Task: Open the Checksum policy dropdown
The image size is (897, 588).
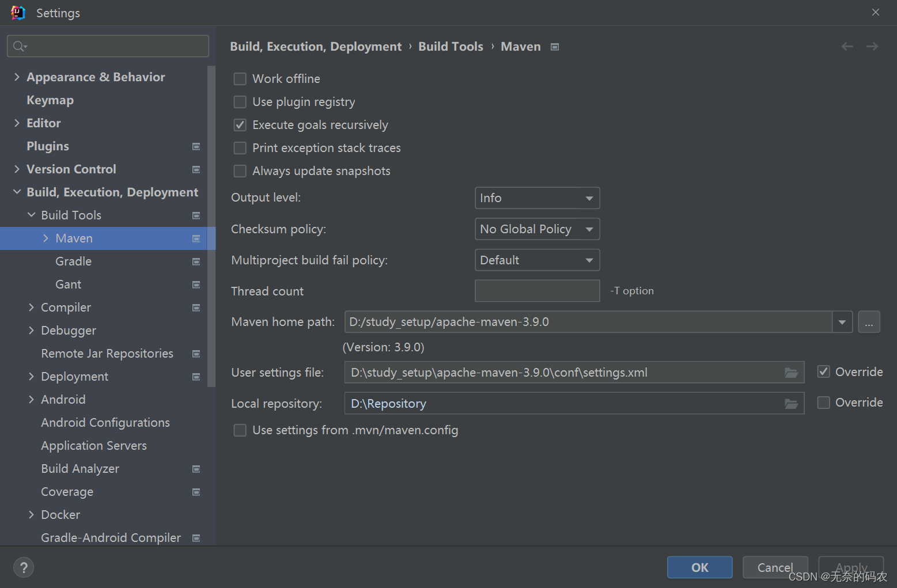Action: click(x=537, y=229)
